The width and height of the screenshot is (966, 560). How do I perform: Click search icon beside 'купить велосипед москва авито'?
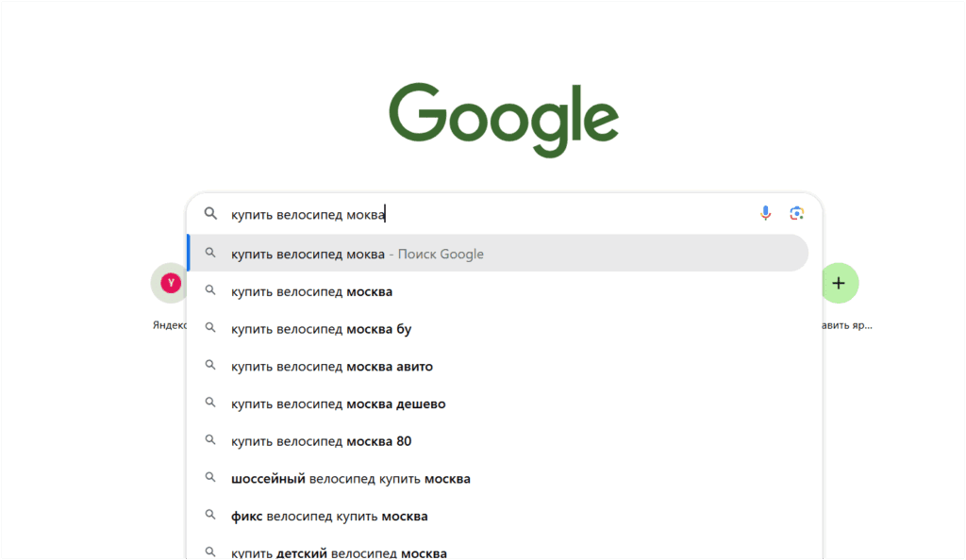pos(210,365)
